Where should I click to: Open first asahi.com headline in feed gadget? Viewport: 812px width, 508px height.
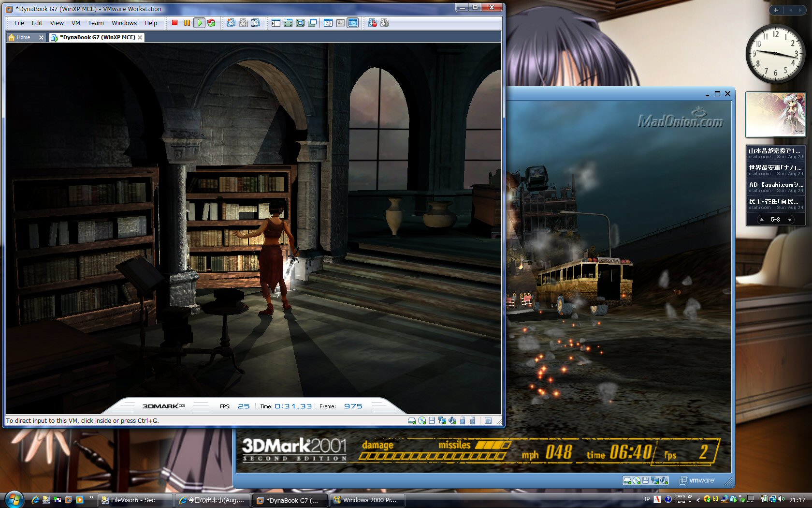(x=775, y=153)
